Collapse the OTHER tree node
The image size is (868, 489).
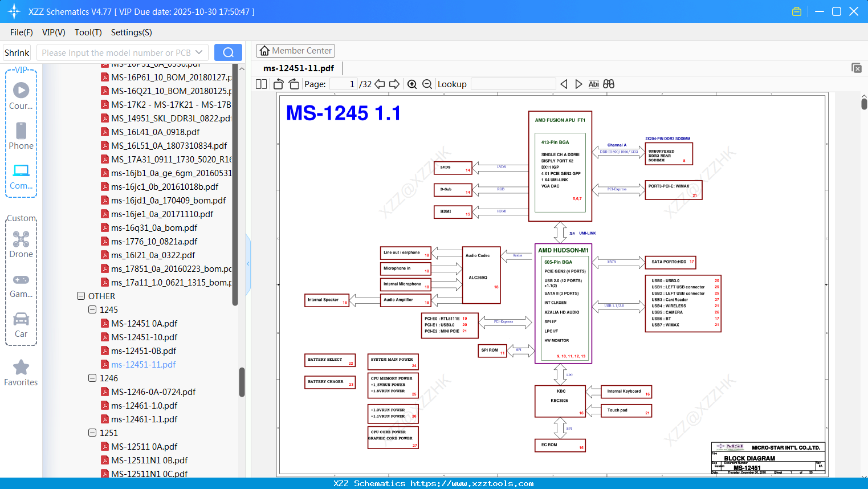[x=81, y=296]
